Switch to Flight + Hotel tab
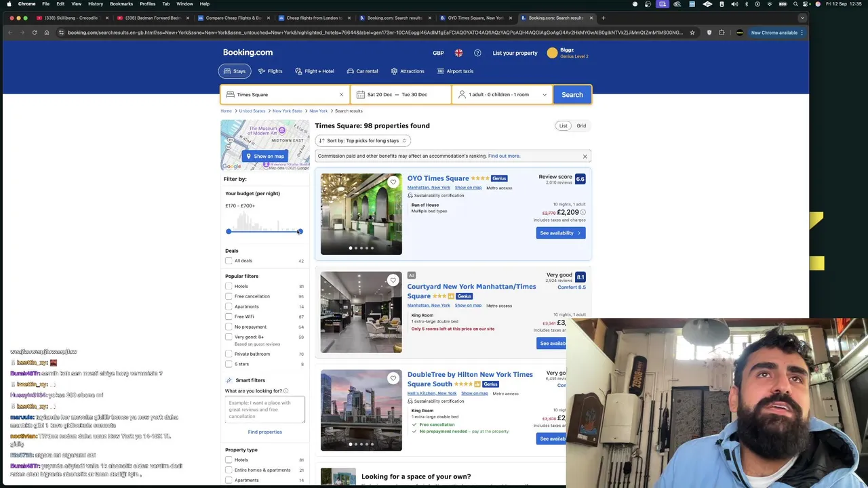Viewport: 868px width, 488px height. pyautogui.click(x=315, y=71)
